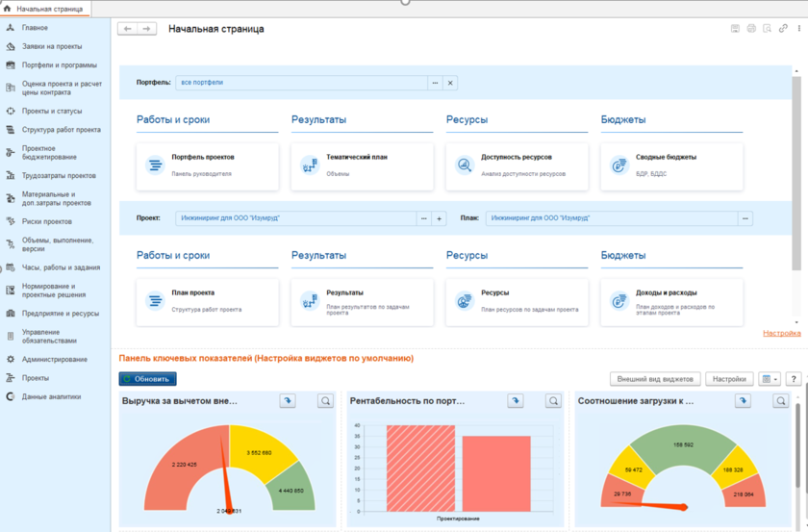Open the magnifier on the Выручка widget
The height and width of the screenshot is (532, 808).
coord(326,401)
